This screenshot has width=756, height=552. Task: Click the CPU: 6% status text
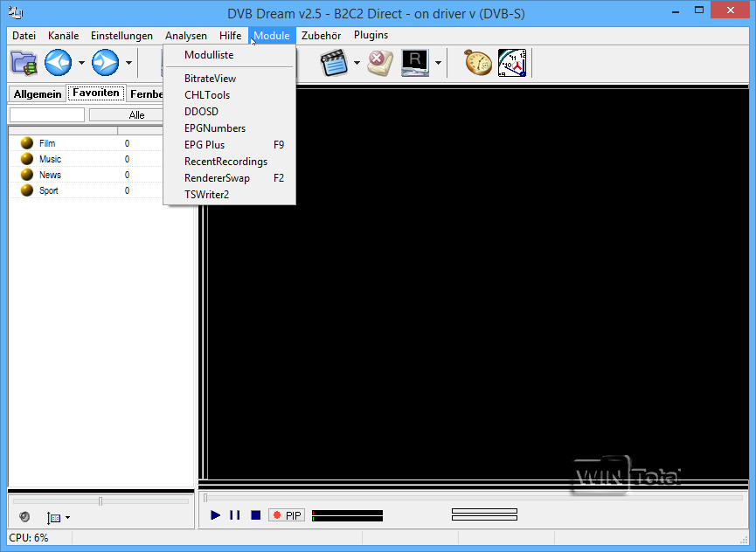(x=29, y=538)
